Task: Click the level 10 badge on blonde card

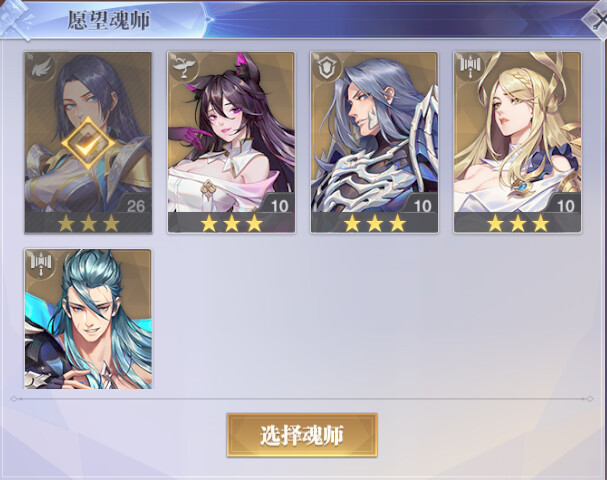Action: coord(566,205)
